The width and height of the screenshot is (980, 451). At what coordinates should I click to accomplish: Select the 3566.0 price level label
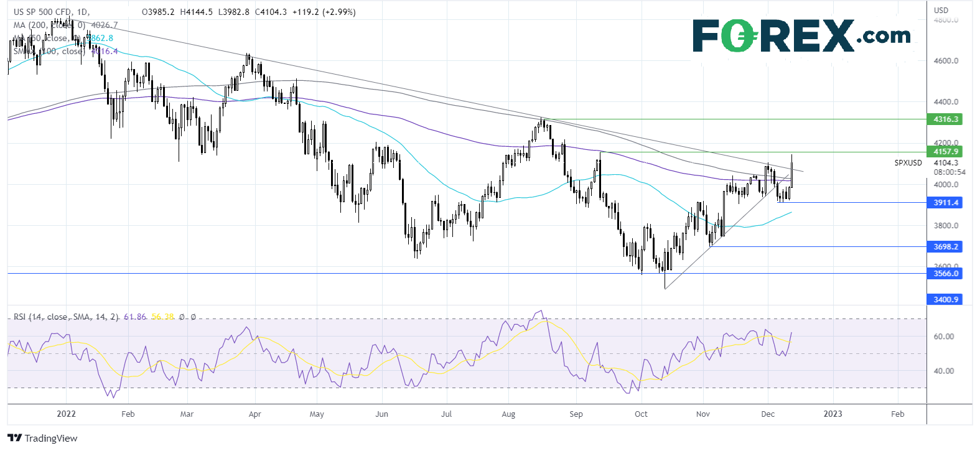(x=946, y=273)
